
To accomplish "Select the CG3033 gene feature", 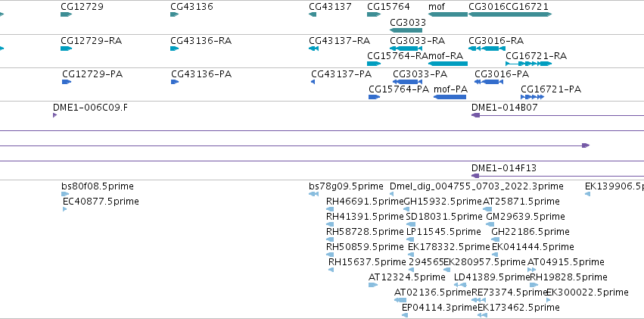I will (x=406, y=30).
